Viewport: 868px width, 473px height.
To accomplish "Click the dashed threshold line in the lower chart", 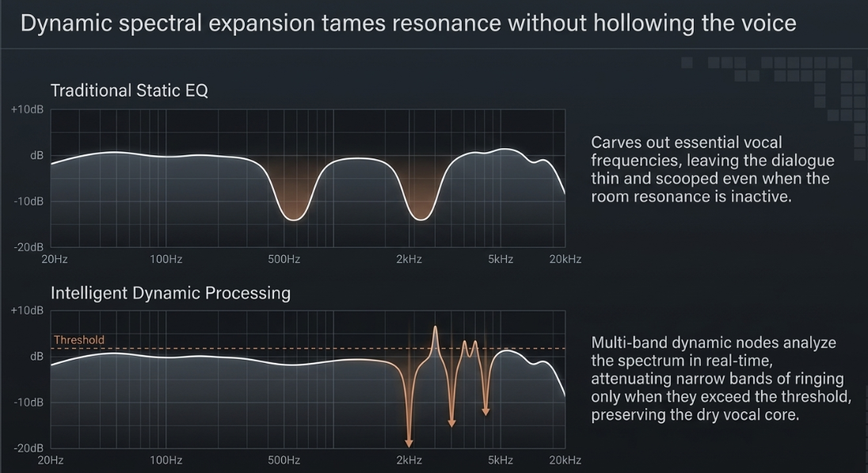I will pos(308,349).
